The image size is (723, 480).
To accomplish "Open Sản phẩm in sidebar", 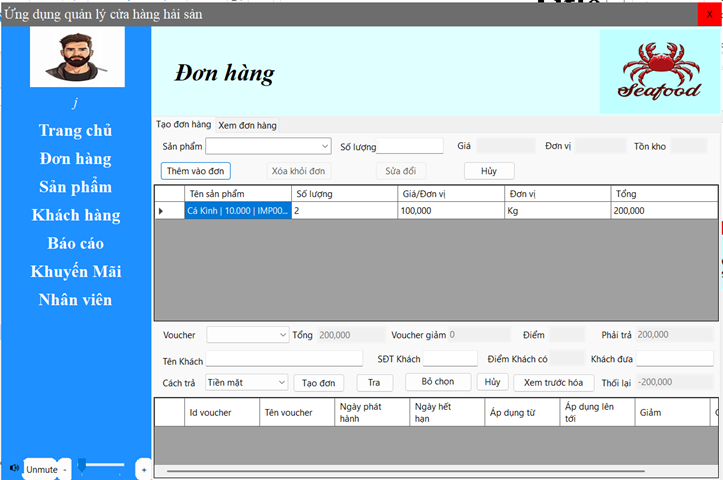I will [x=75, y=187].
